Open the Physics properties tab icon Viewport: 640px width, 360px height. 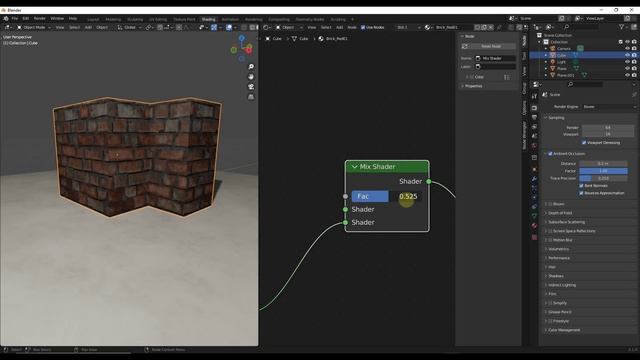(534, 198)
